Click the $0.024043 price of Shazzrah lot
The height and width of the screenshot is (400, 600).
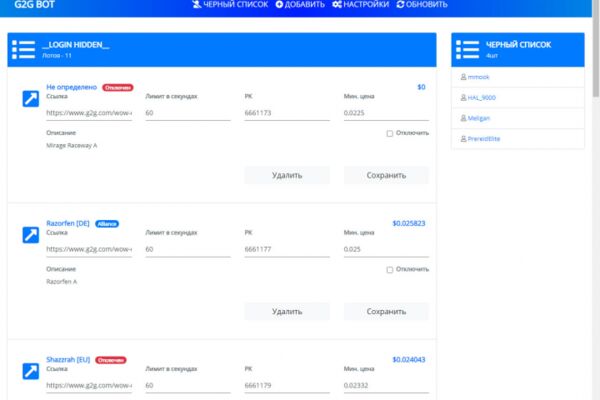[409, 359]
